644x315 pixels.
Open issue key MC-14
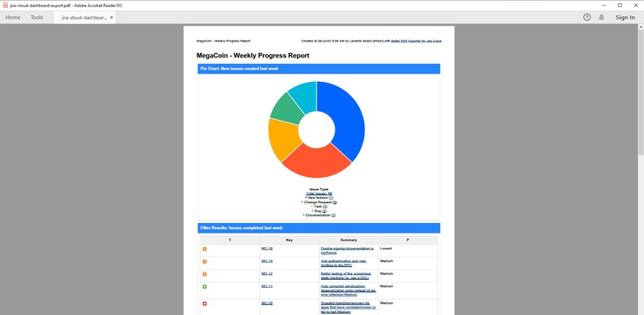(267, 261)
